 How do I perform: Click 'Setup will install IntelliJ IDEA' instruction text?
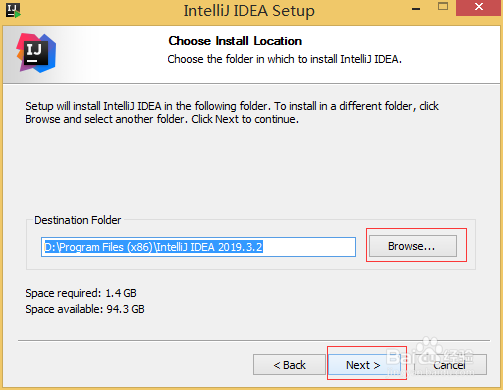[232, 112]
